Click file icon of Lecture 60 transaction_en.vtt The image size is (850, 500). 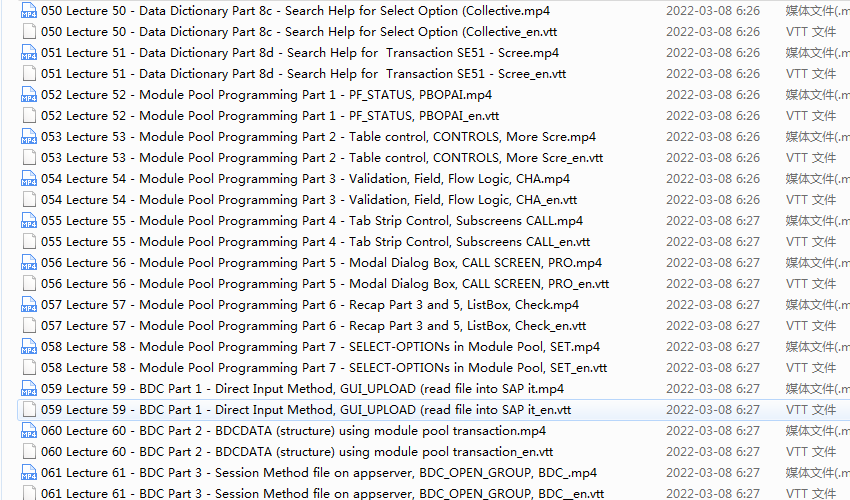coord(29,452)
